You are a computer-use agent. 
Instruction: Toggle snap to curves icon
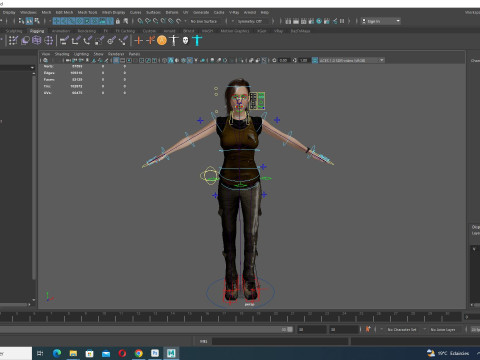148,21
